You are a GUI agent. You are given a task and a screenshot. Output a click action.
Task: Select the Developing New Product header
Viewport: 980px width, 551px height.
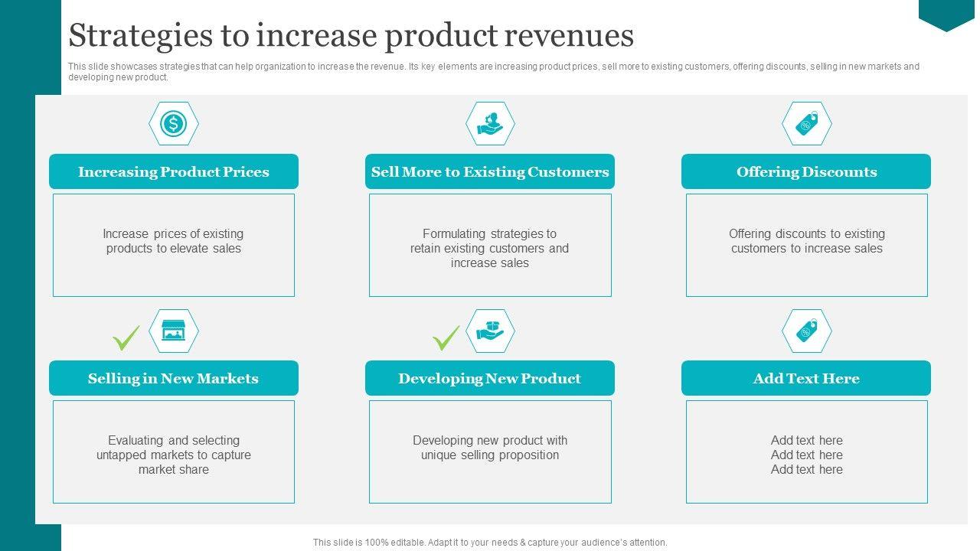click(x=490, y=378)
